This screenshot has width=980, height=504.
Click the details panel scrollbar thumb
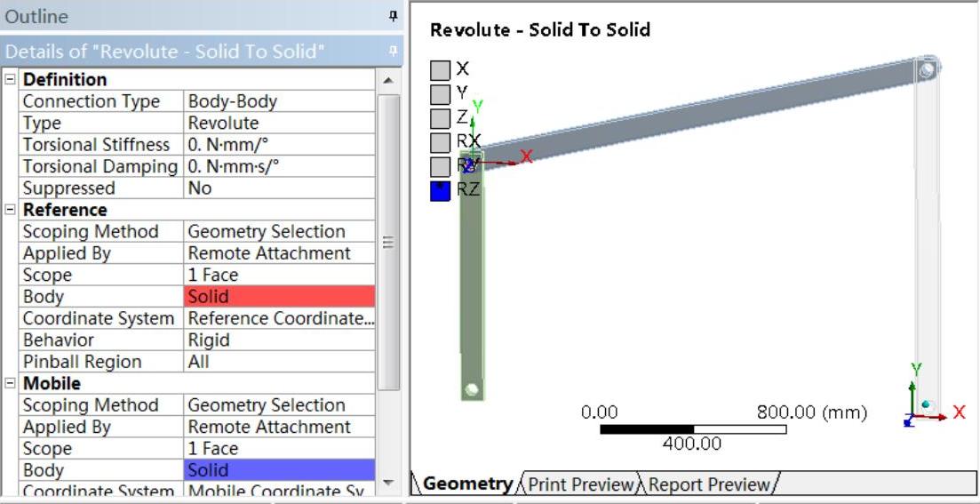tap(388, 243)
